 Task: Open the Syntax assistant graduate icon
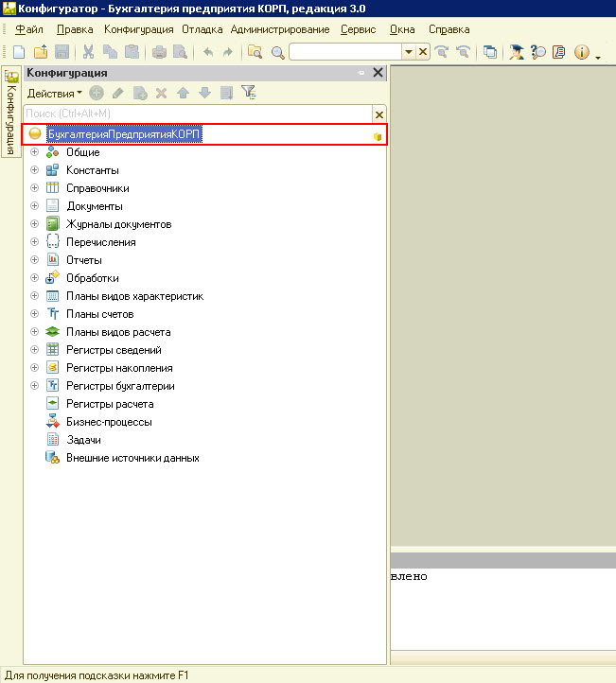pyautogui.click(x=517, y=52)
